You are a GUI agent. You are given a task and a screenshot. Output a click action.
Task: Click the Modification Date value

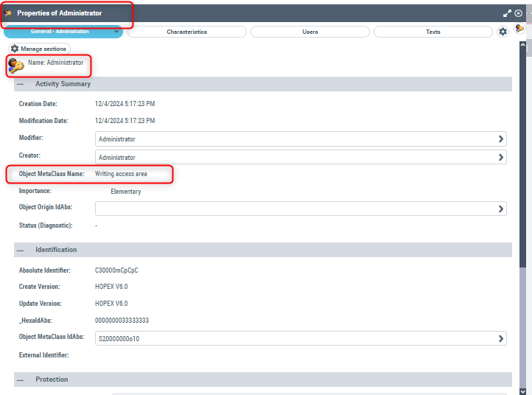pos(125,121)
